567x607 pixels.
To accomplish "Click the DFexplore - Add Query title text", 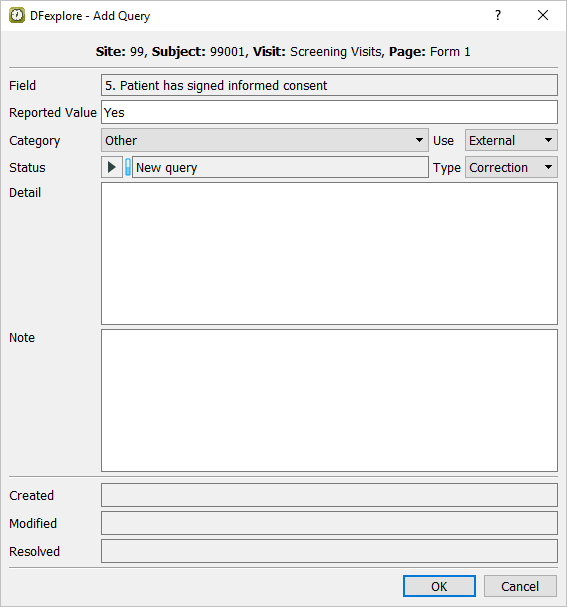I will [90, 16].
